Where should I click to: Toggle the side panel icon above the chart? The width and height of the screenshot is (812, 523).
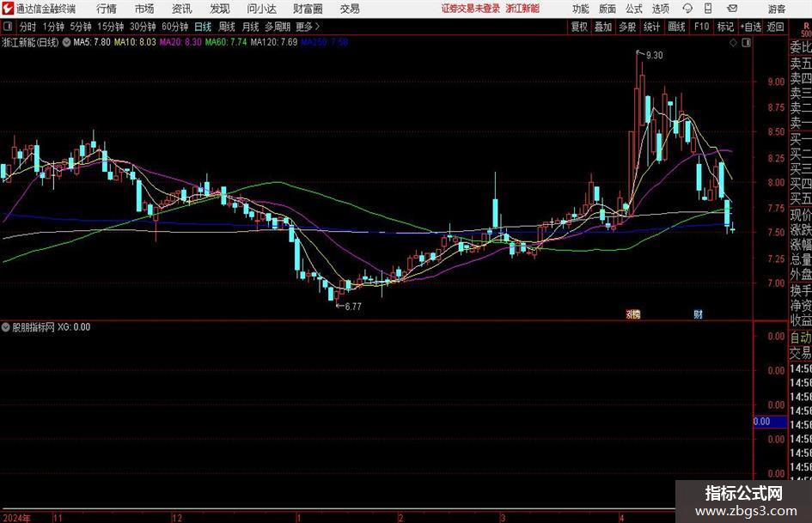pyautogui.click(x=746, y=43)
